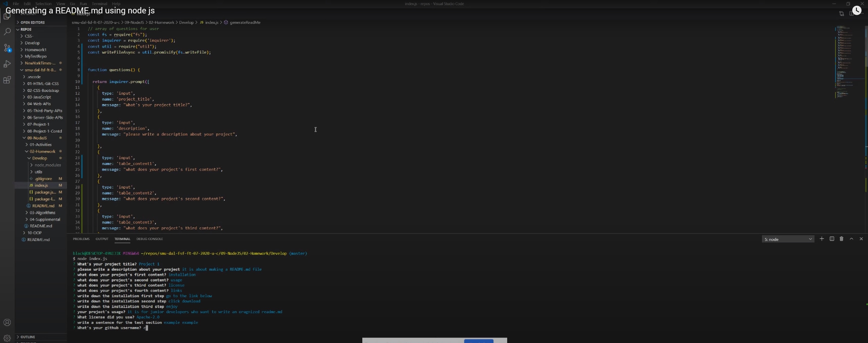Image resolution: width=868 pixels, height=343 pixels.
Task: Click the 02-Homework breadcrumb segment
Action: 161,22
